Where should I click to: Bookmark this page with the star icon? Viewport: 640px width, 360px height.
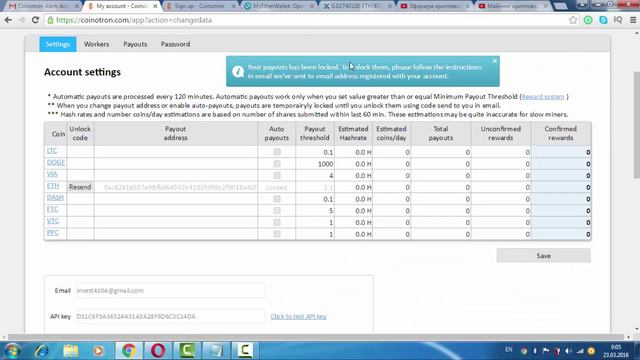tap(573, 20)
